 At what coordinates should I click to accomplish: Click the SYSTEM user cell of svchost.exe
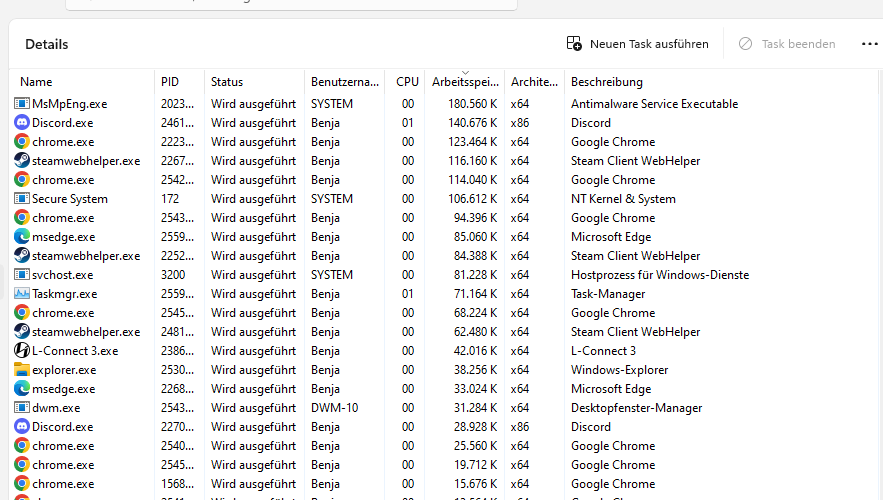point(332,275)
